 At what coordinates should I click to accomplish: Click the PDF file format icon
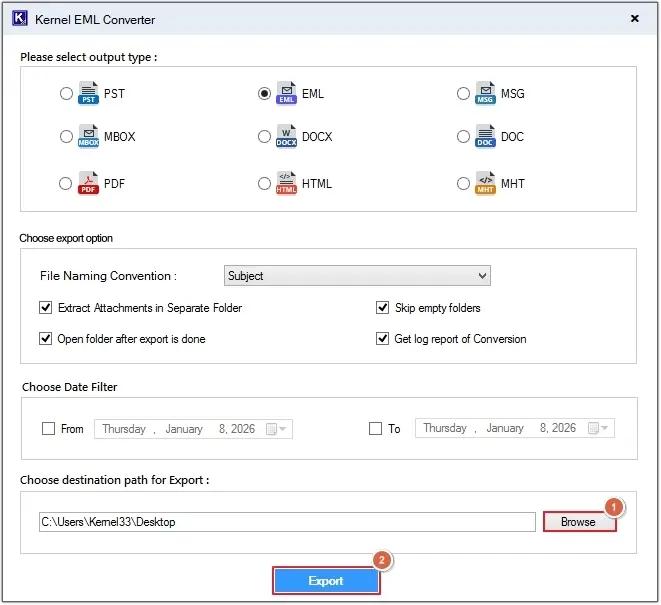point(89,184)
